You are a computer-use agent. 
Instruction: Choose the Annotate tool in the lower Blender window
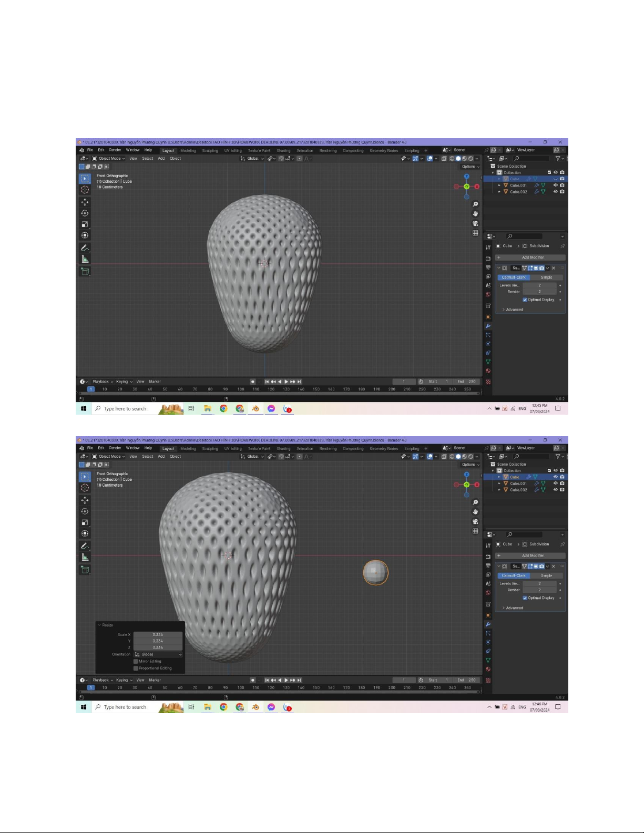point(85,546)
